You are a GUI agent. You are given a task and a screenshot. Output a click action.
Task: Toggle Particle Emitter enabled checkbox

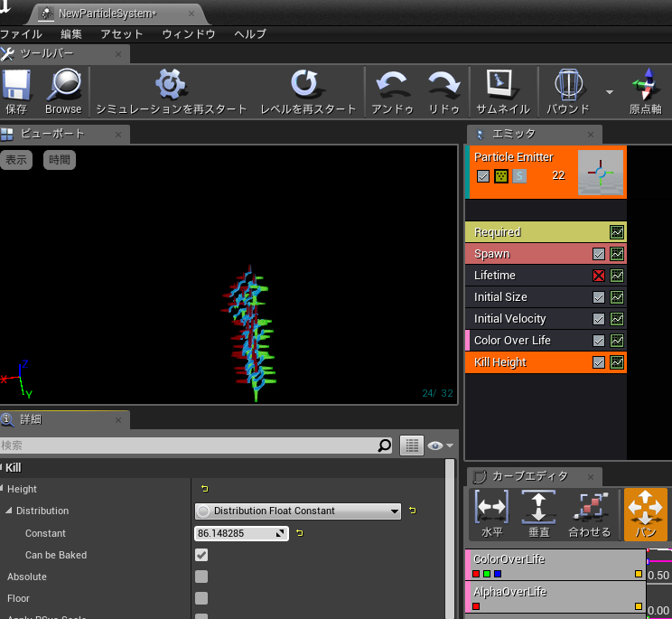[483, 176]
